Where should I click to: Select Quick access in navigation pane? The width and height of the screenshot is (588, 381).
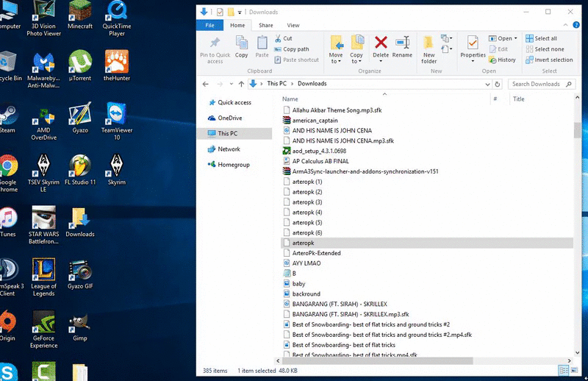pos(234,102)
